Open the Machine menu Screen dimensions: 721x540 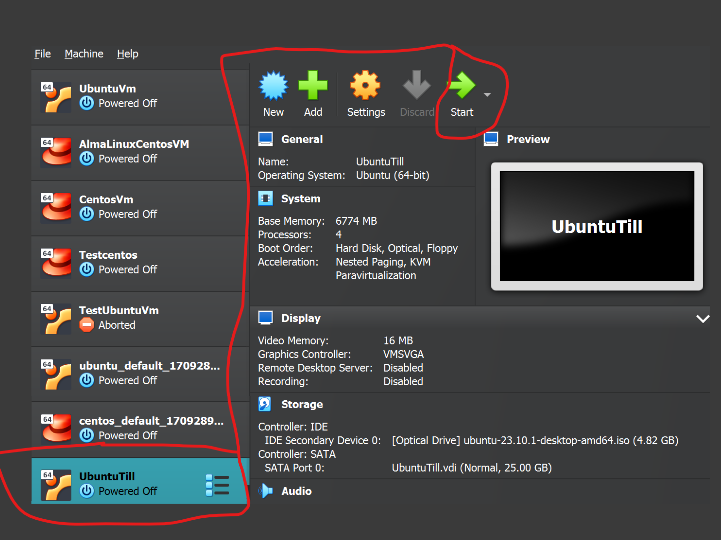pos(84,54)
